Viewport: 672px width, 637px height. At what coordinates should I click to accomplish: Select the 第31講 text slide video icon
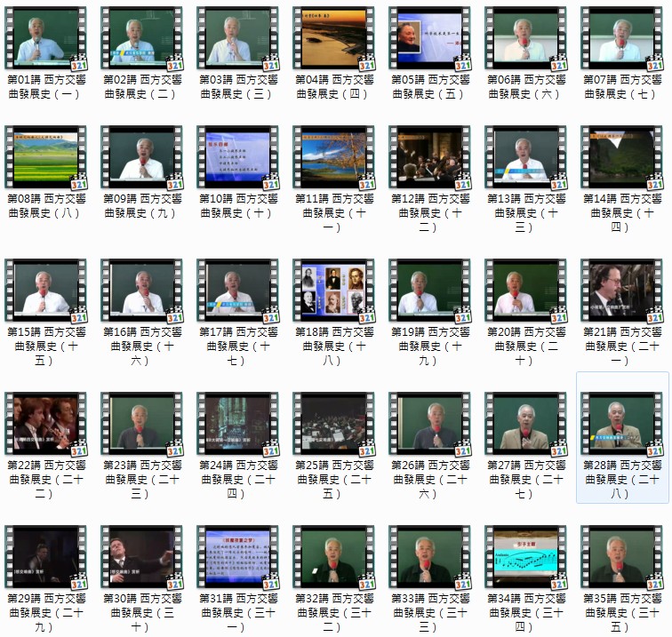pos(237,557)
